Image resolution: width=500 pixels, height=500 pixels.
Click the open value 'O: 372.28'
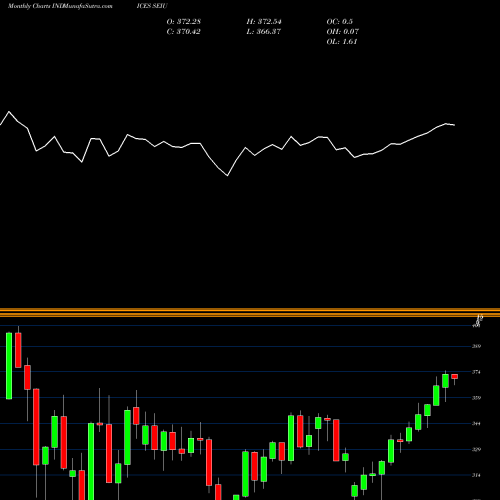pyautogui.click(x=184, y=22)
